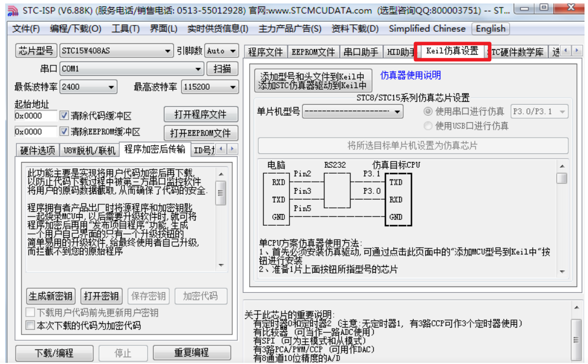This screenshot has height=364, width=588.
Task: Select the partially hidden ID号 tab
Action: pos(203,150)
